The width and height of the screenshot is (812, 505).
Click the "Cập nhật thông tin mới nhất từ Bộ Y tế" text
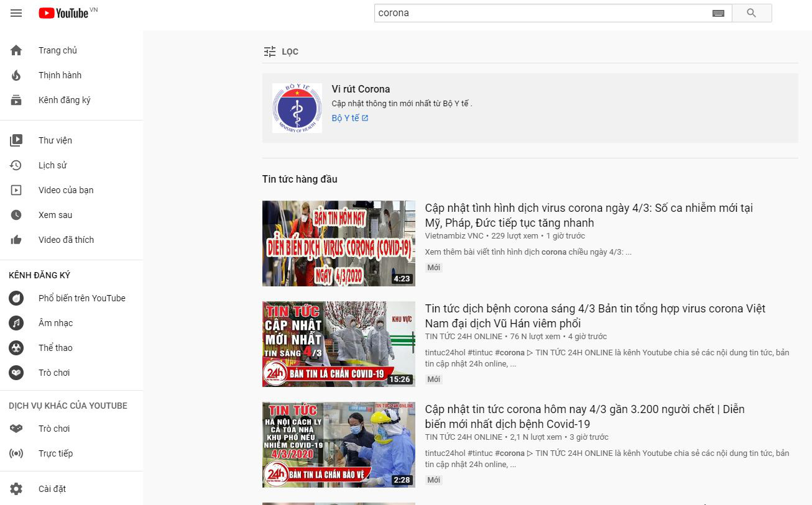click(x=402, y=104)
